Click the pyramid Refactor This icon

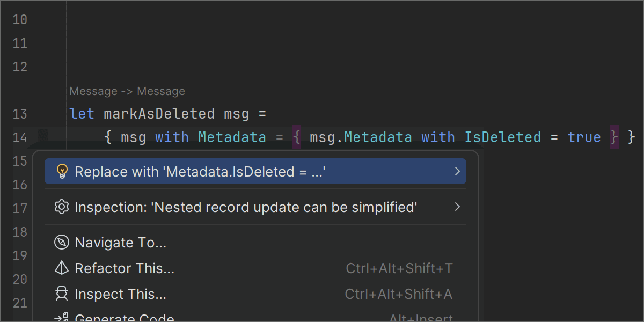62,268
